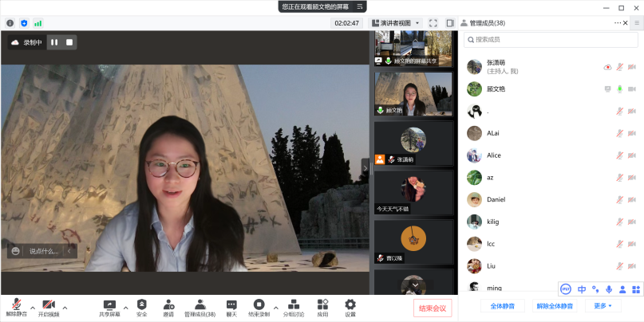The image size is (644, 322).
Task: Open meeting settings gear
Action: pos(350,305)
